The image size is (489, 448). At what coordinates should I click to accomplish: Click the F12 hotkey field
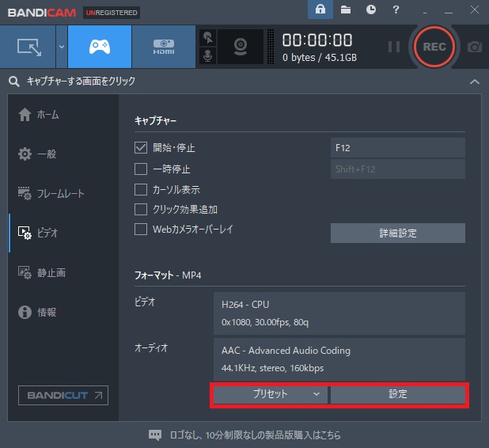coord(398,147)
